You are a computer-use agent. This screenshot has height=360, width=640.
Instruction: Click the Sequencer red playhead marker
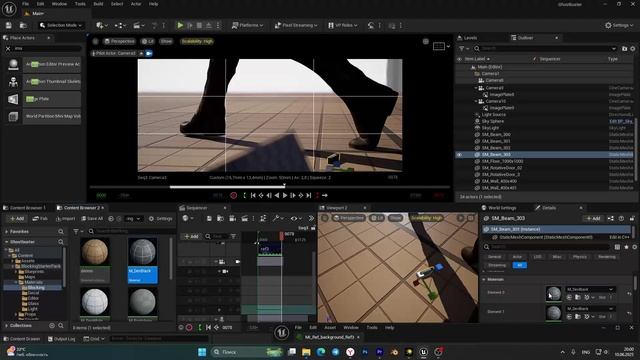282,236
